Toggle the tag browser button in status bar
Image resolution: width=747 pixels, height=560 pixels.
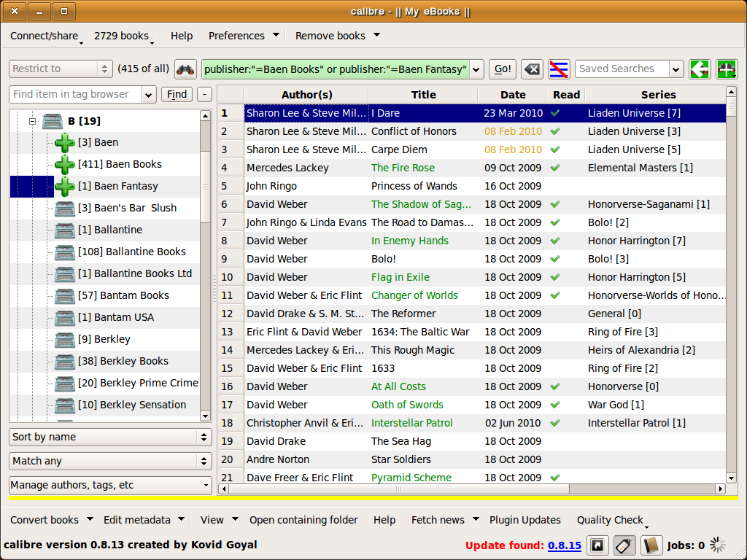[x=624, y=545]
